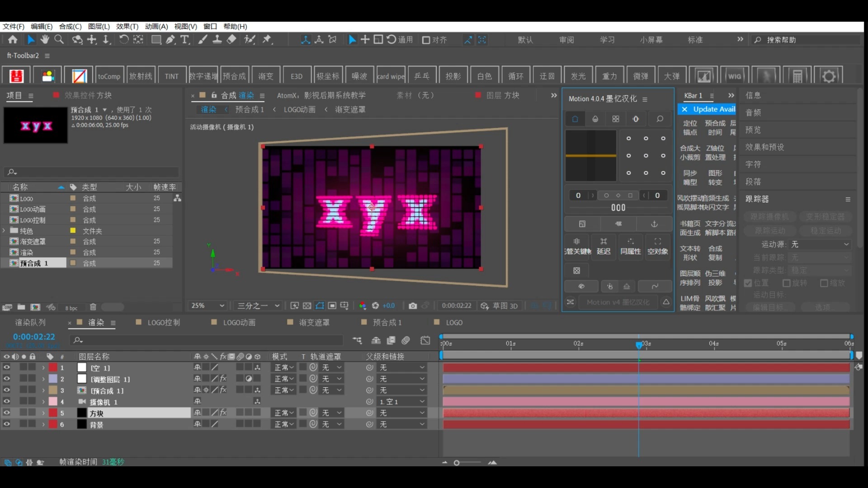Image resolution: width=868 pixels, height=488 pixels.
Task: Open the 文件(F) menu
Action: coord(14,26)
